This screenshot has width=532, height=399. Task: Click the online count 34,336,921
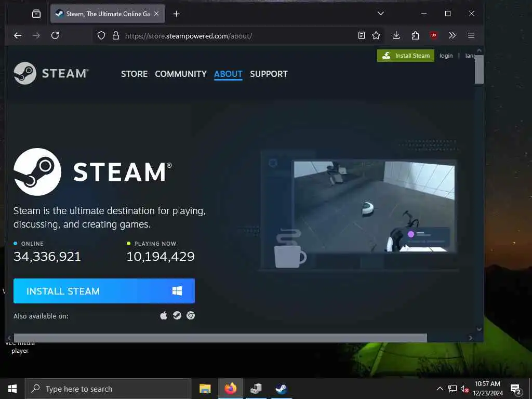[x=47, y=256]
